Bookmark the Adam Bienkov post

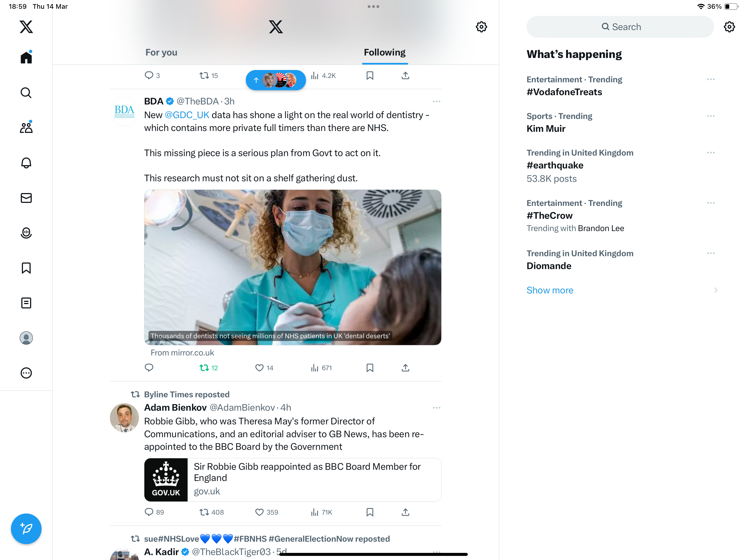[x=370, y=512]
